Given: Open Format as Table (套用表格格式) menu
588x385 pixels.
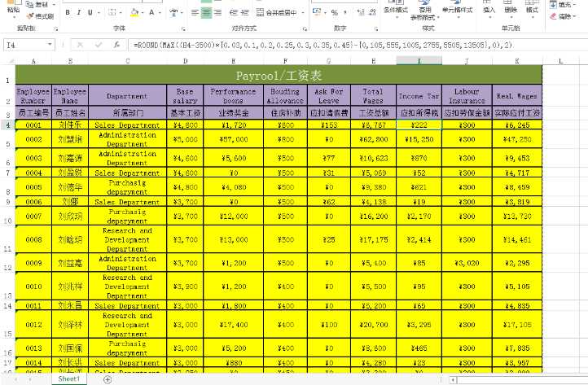Looking at the screenshot, I should [x=425, y=11].
